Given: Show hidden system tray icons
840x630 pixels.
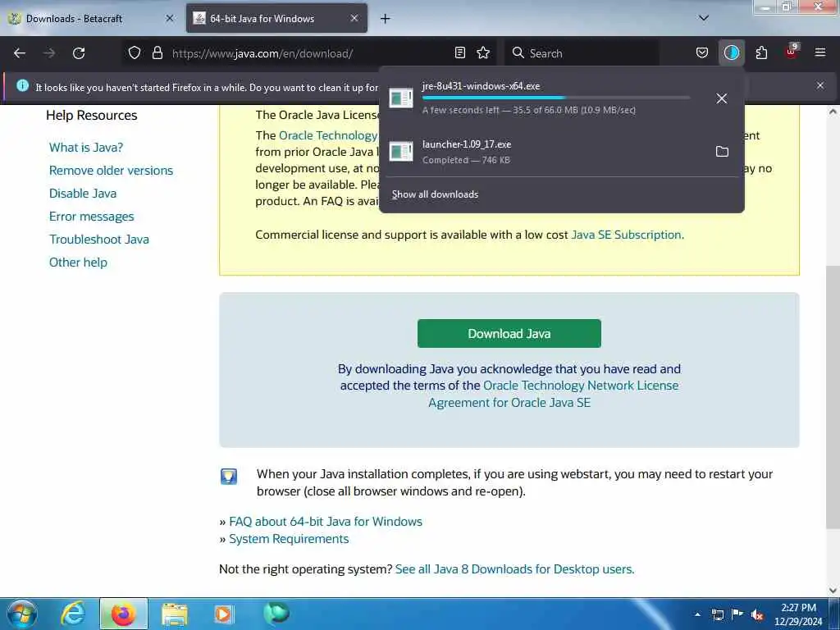Looking at the screenshot, I should 697,614.
